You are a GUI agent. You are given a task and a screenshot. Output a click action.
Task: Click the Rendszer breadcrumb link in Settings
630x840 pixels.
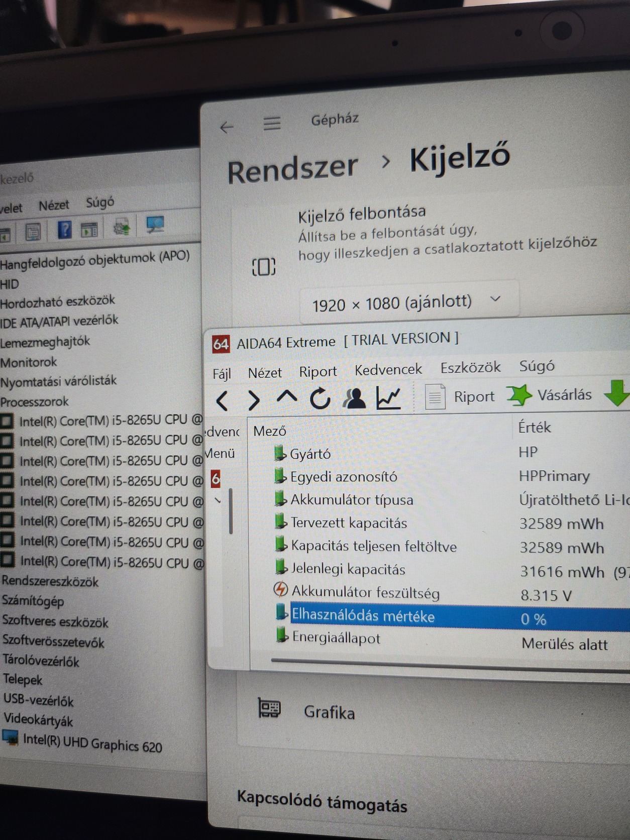pyautogui.click(x=292, y=169)
